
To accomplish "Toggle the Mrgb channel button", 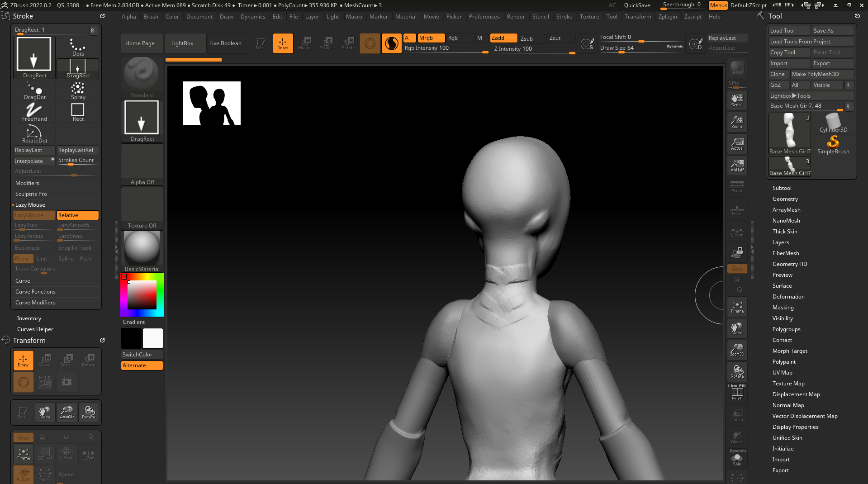I will click(x=430, y=38).
